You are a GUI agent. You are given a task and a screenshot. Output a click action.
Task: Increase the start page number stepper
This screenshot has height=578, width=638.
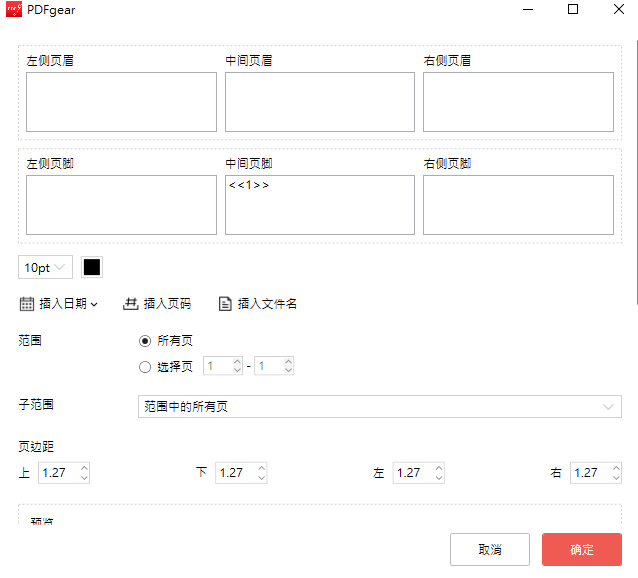pos(237,362)
